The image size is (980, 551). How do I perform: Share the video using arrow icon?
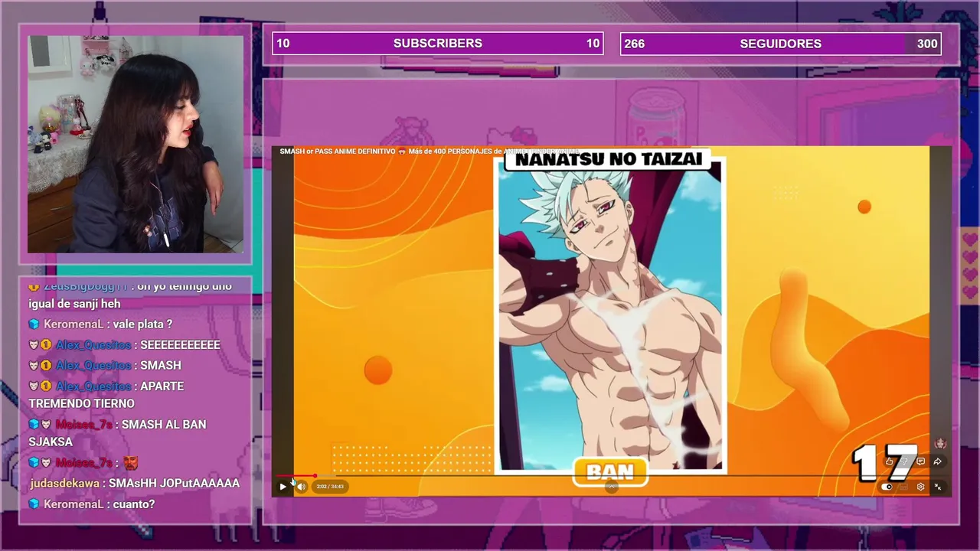937,461
